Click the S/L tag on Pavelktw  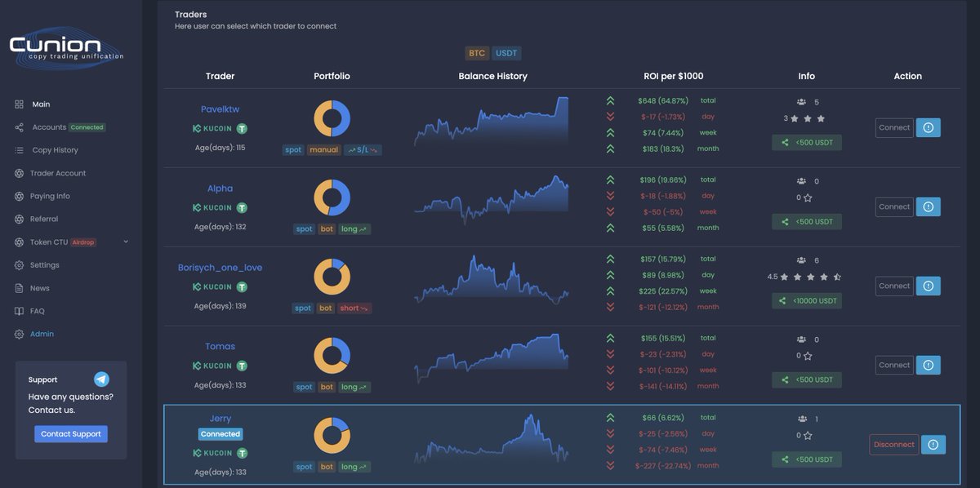click(363, 150)
